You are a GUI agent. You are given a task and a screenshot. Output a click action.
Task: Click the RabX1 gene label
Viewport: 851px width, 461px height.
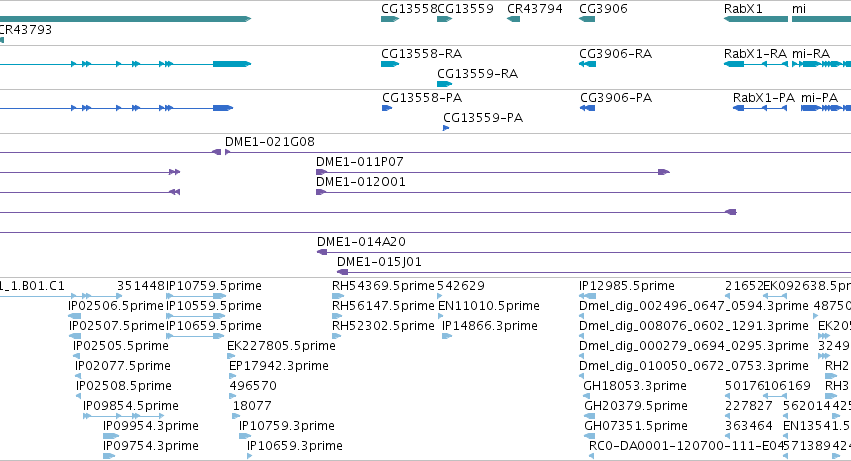tap(743, 9)
